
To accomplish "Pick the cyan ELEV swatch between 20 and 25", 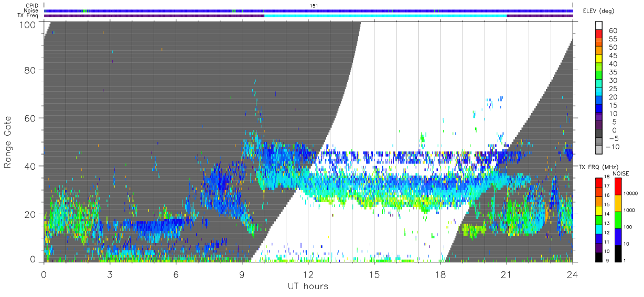I will pos(599,92).
